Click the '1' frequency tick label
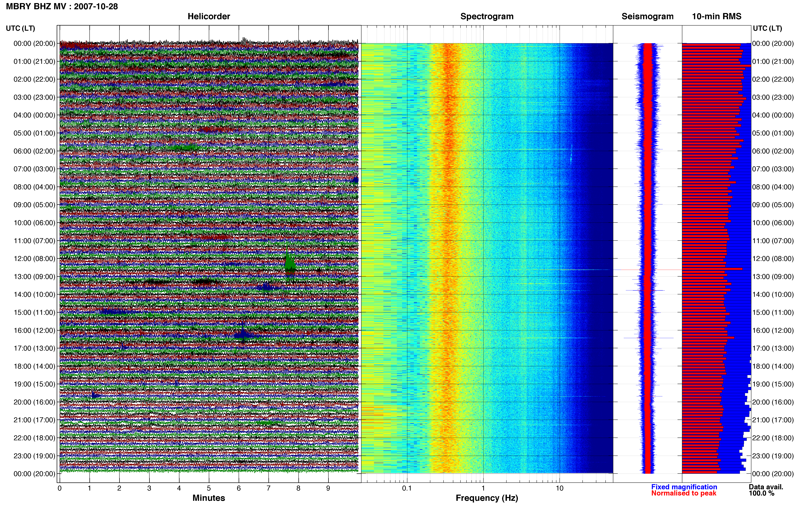Image resolution: width=812 pixels, height=508 pixels. [483, 488]
